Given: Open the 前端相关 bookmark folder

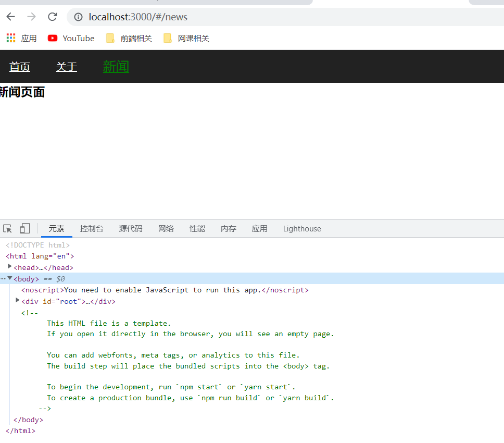Looking at the screenshot, I should (129, 38).
